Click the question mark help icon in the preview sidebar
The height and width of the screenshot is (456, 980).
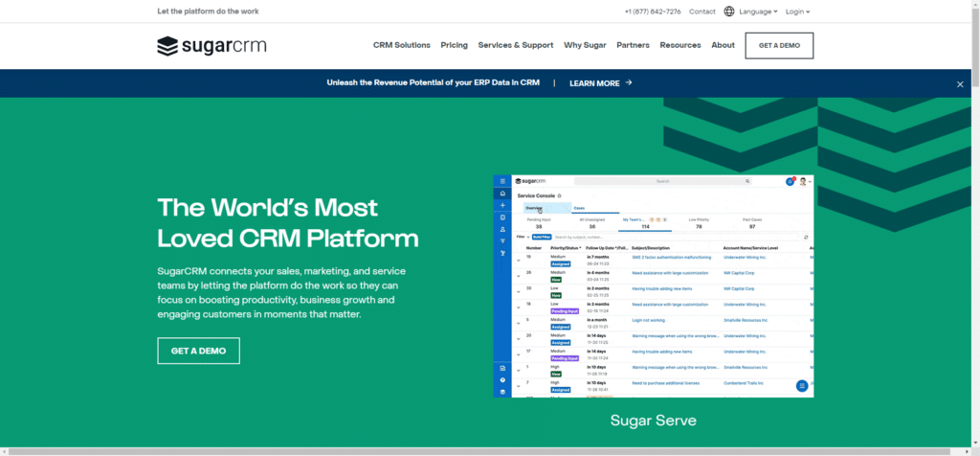(502, 380)
